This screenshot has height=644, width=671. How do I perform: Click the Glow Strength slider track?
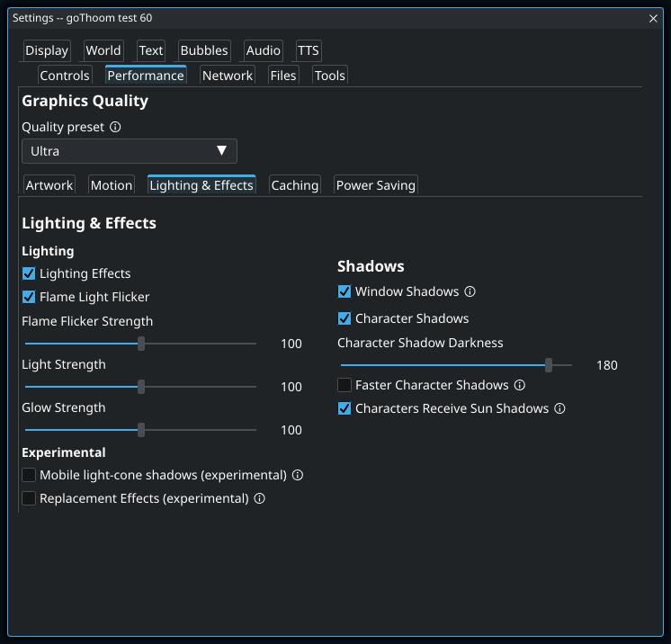click(141, 430)
